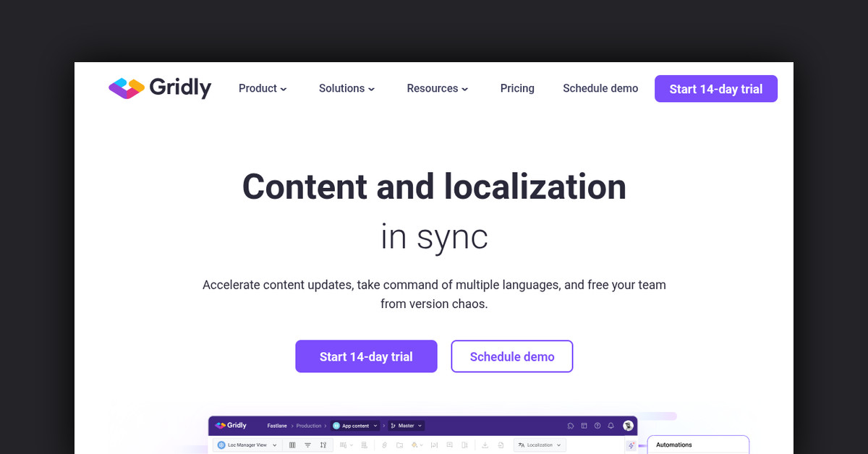Open the Resources dropdown menu
868x454 pixels.
tap(437, 88)
